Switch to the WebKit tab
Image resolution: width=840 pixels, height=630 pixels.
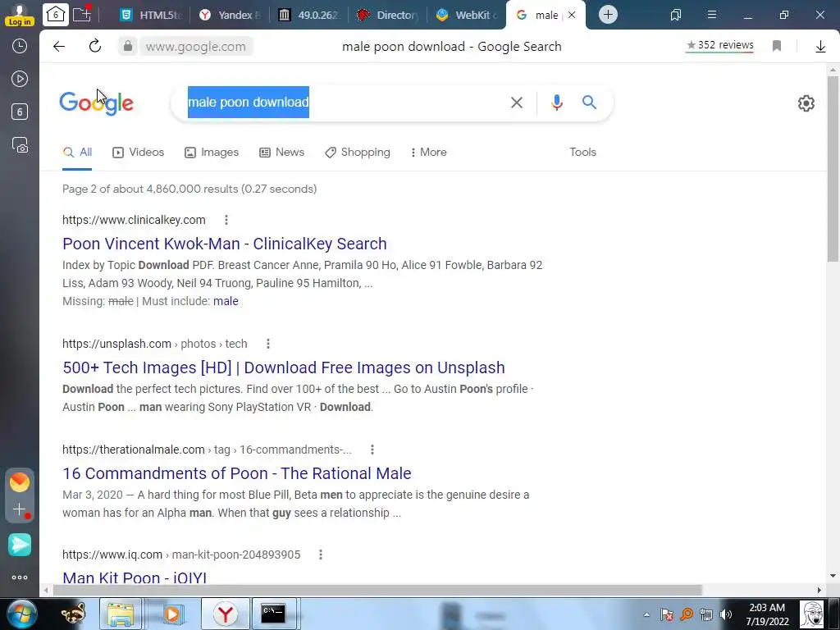coord(467,15)
